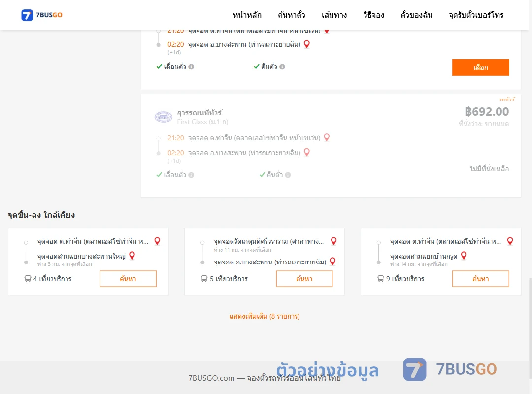Open the จุดรับตั๋วเบอร์โทร menu item

click(476, 15)
